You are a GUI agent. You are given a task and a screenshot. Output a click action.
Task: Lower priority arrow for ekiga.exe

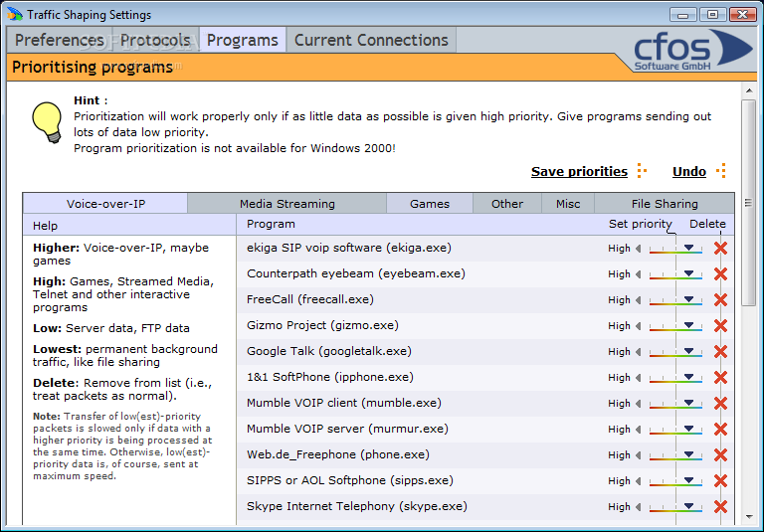pos(638,249)
